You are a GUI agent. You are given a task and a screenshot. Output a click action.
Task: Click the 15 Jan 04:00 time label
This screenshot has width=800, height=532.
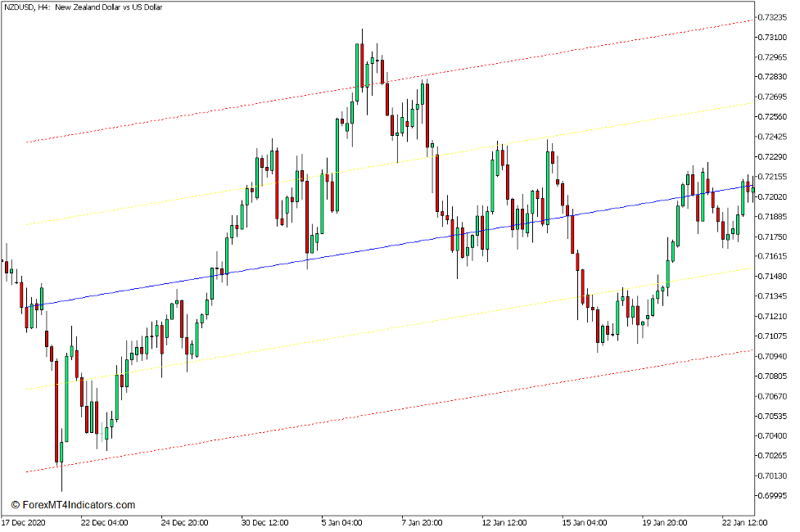point(585,522)
